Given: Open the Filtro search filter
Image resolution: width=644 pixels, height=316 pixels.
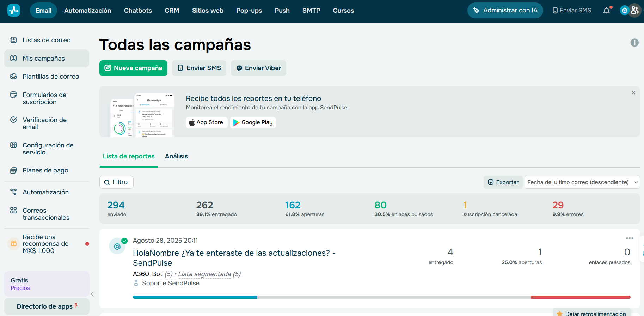Looking at the screenshot, I should [116, 182].
